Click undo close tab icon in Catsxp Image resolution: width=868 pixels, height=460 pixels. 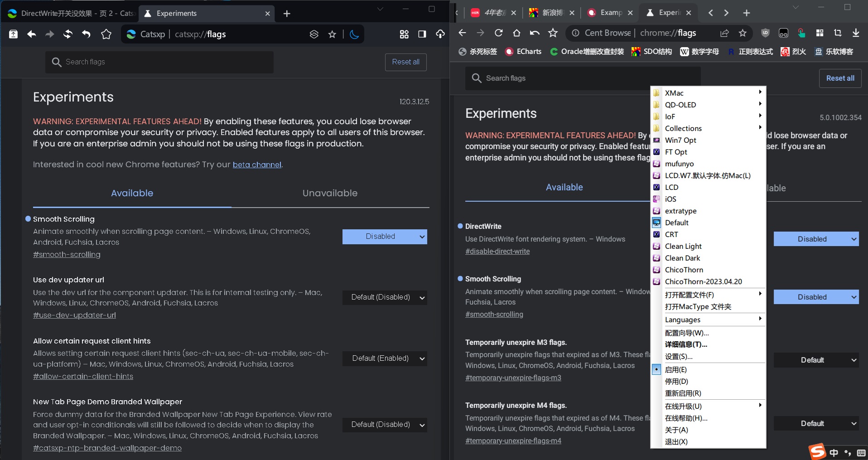tap(86, 34)
